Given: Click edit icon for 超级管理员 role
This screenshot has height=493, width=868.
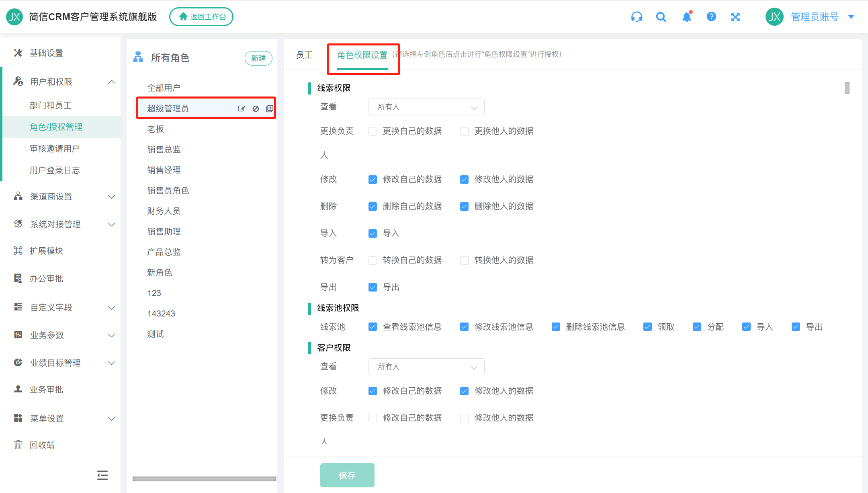Looking at the screenshot, I should click(x=242, y=109).
